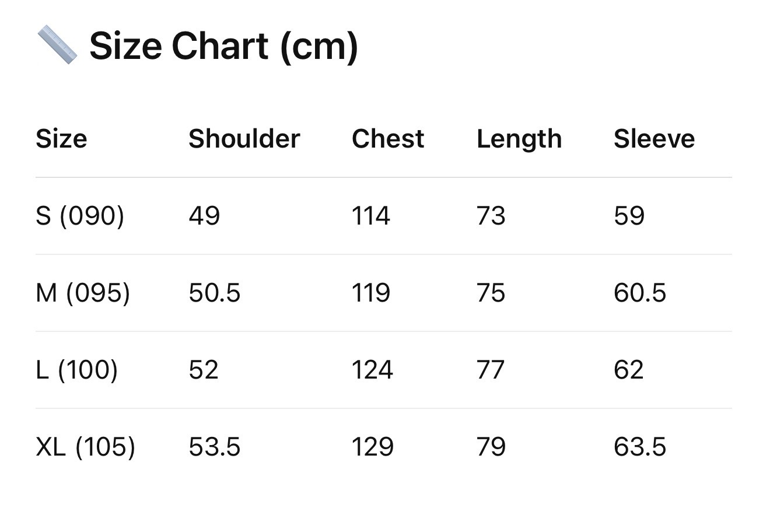Select the Size column header
Viewport: 770px width, 532px height.
point(61,139)
